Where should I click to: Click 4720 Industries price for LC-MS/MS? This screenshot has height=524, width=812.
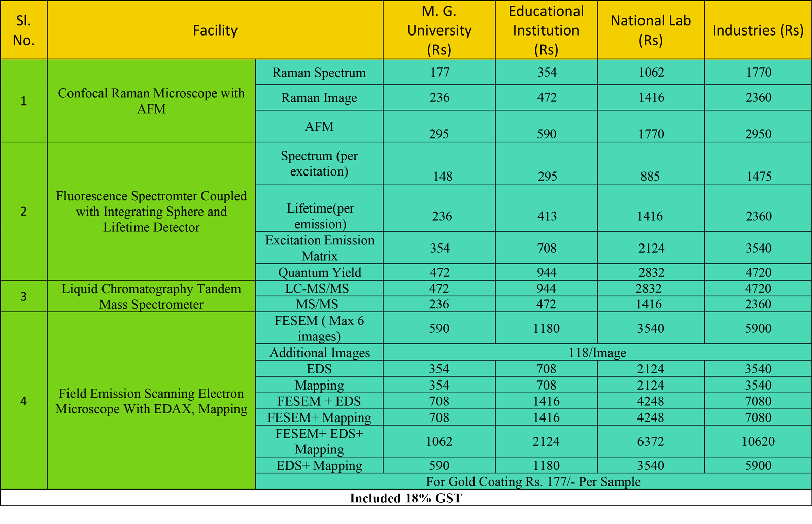(x=758, y=288)
